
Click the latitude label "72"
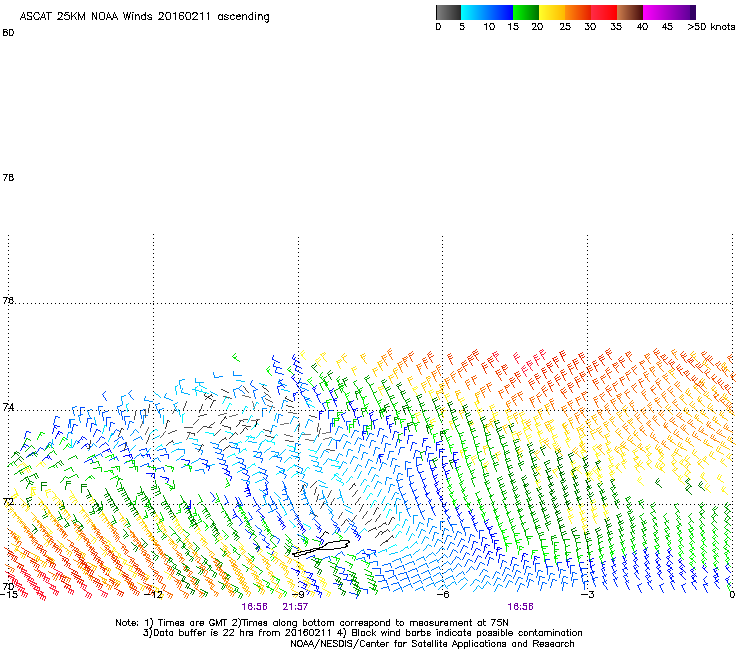[x=8, y=502]
